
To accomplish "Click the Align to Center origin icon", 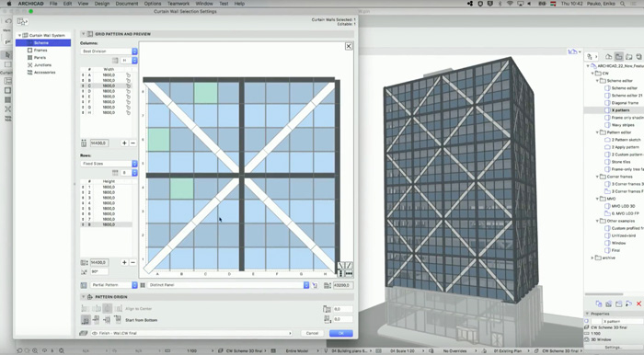I will (x=108, y=308).
